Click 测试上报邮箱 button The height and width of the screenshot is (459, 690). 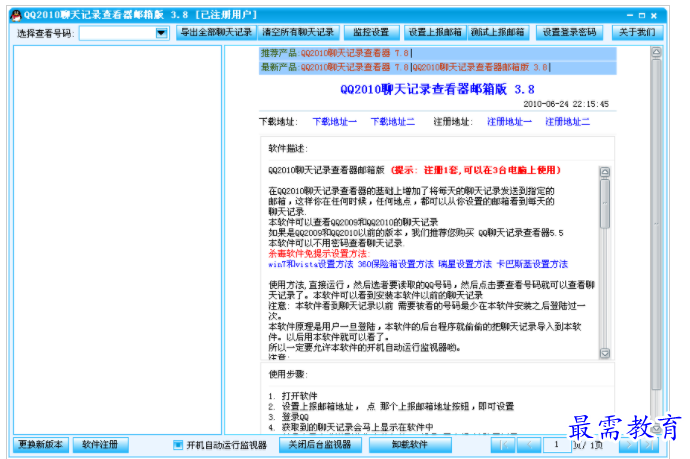click(x=497, y=32)
